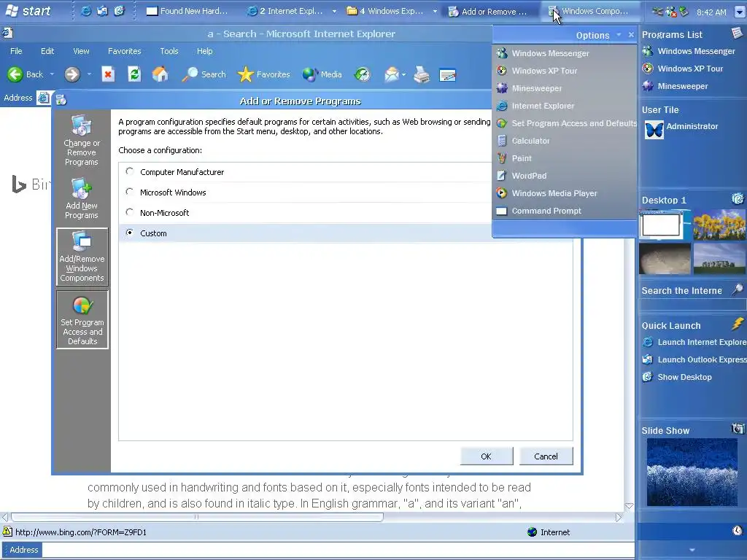Select Add New Programs in sidebar
The width and height of the screenshot is (747, 560).
(82, 198)
